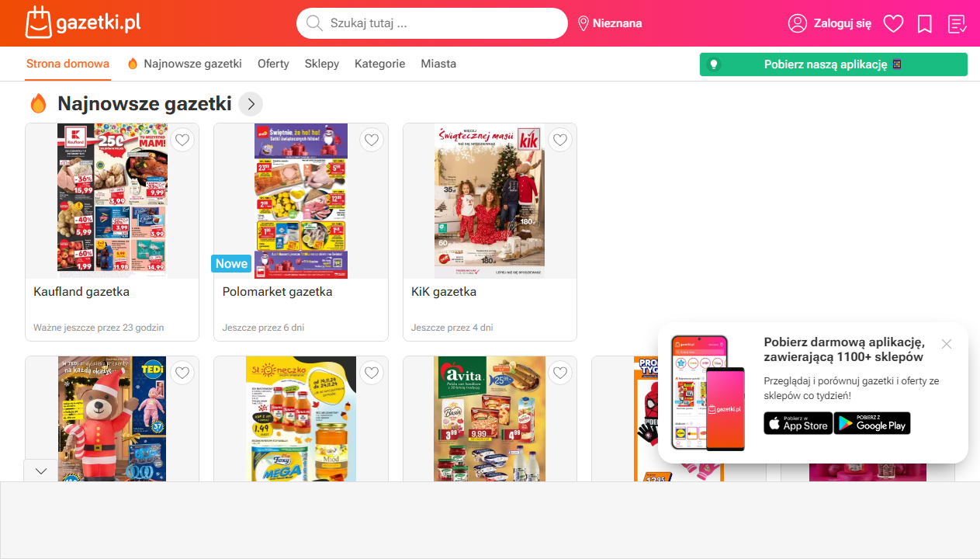Toggle heart on Avita flyer card
Screen dimensions: 980x559
(560, 373)
